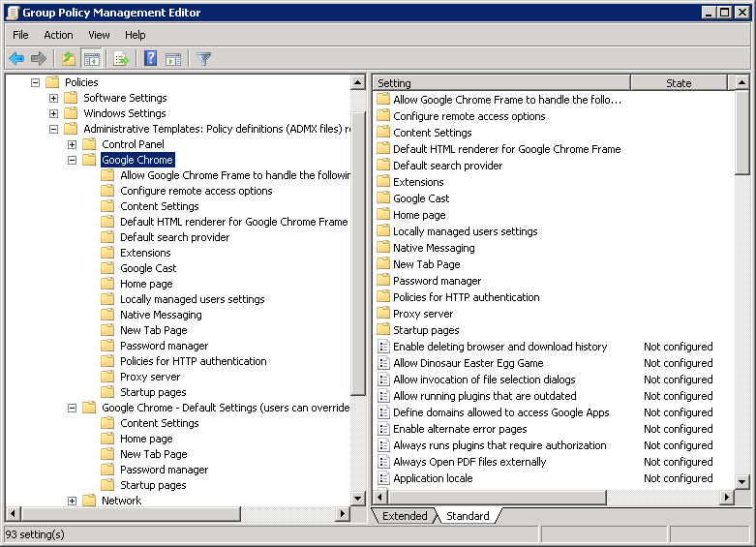Image resolution: width=756 pixels, height=547 pixels.
Task: Select Startup pages folder in right list
Action: point(426,330)
